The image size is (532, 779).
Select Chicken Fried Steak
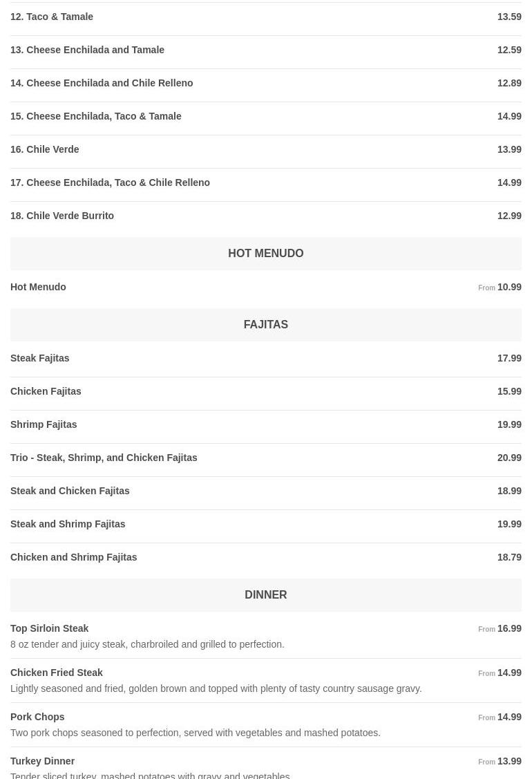coord(57,673)
